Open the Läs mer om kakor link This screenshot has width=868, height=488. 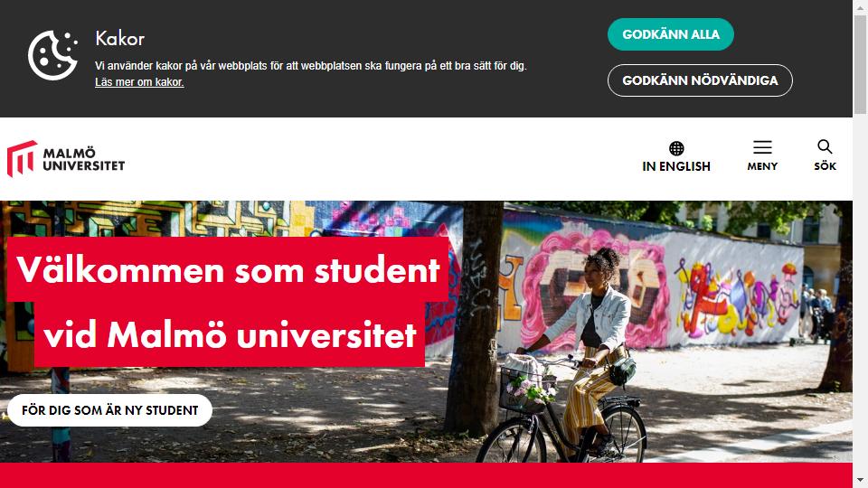coord(139,82)
